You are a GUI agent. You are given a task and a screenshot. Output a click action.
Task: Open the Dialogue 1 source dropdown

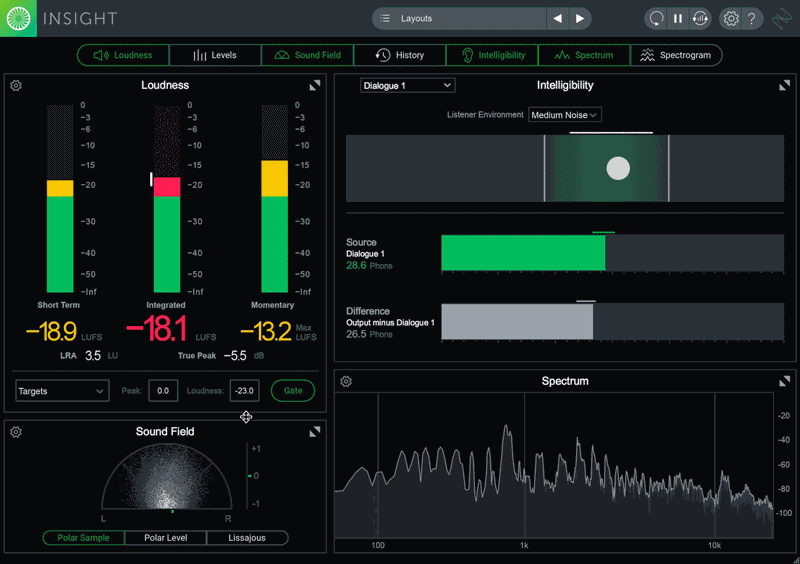[x=407, y=86]
